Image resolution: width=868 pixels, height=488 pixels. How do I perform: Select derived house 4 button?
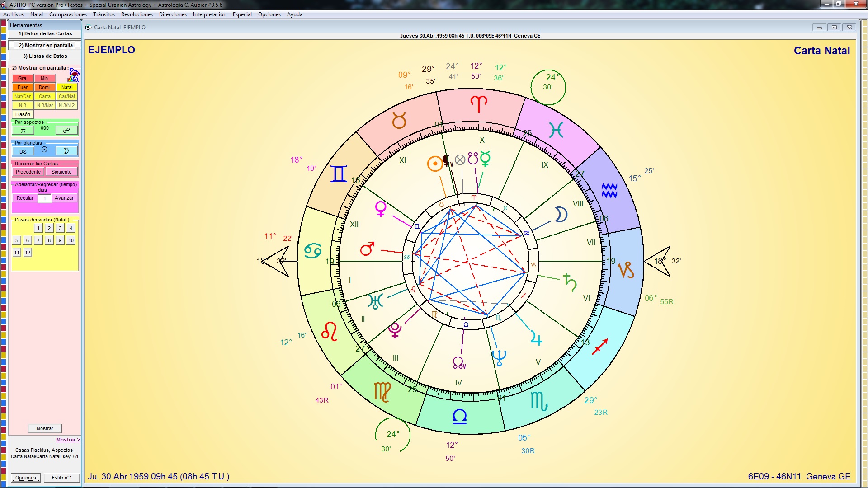pyautogui.click(x=71, y=228)
